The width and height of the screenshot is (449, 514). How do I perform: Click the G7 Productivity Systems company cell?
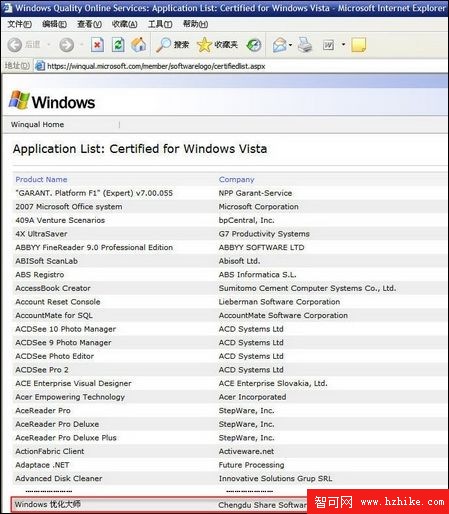pos(264,234)
